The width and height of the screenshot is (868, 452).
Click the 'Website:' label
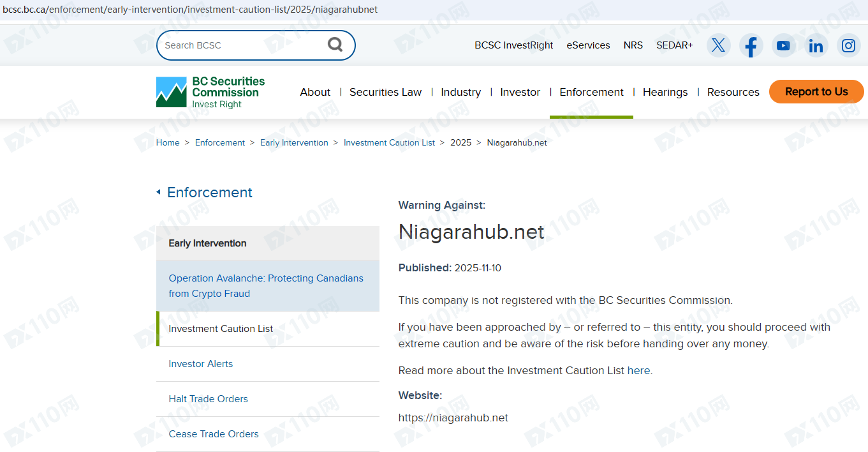pos(420,395)
